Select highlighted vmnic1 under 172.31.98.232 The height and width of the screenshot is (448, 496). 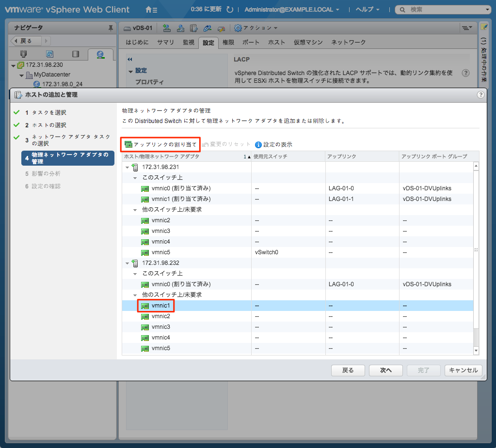coord(297,306)
